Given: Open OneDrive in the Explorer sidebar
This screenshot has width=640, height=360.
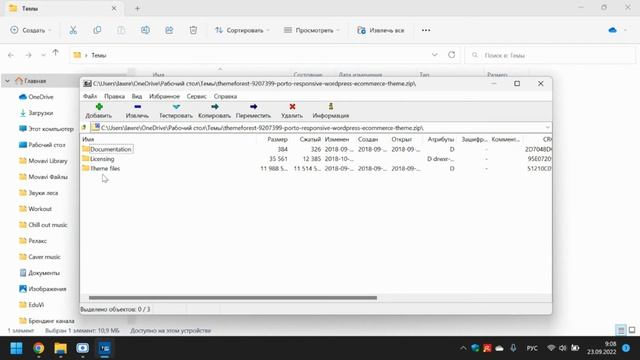Looking at the screenshot, I should tap(36, 97).
